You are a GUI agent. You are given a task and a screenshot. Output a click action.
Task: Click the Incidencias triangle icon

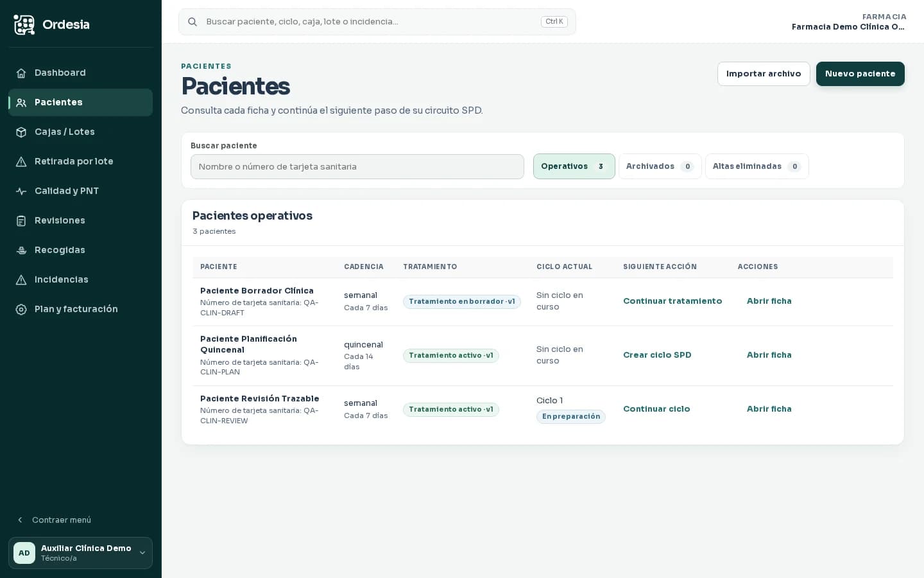[21, 280]
